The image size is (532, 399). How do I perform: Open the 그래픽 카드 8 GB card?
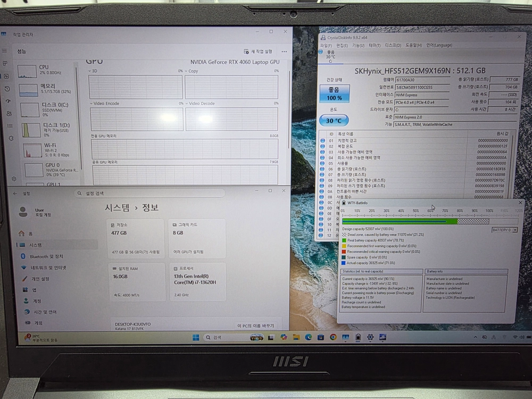[197, 238]
